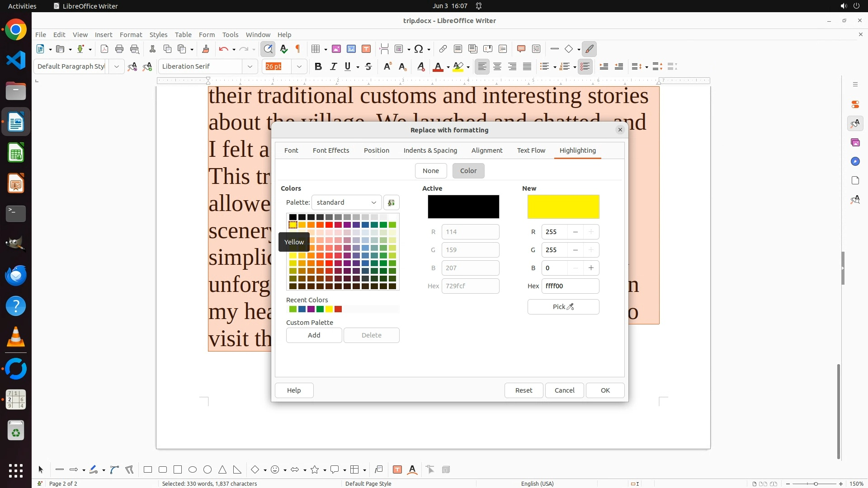Image resolution: width=868 pixels, height=488 pixels.
Task: Open the Palette standard dropdown
Action: 346,202
